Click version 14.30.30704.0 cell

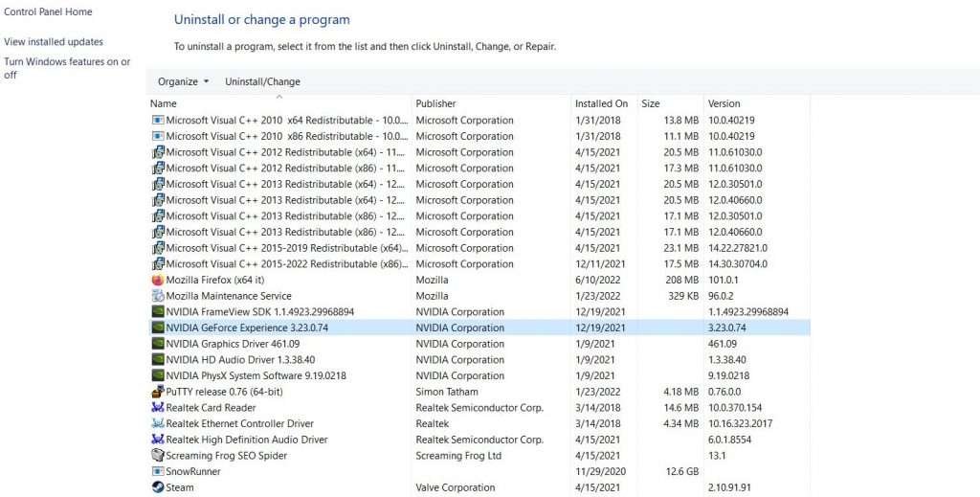coord(738,263)
